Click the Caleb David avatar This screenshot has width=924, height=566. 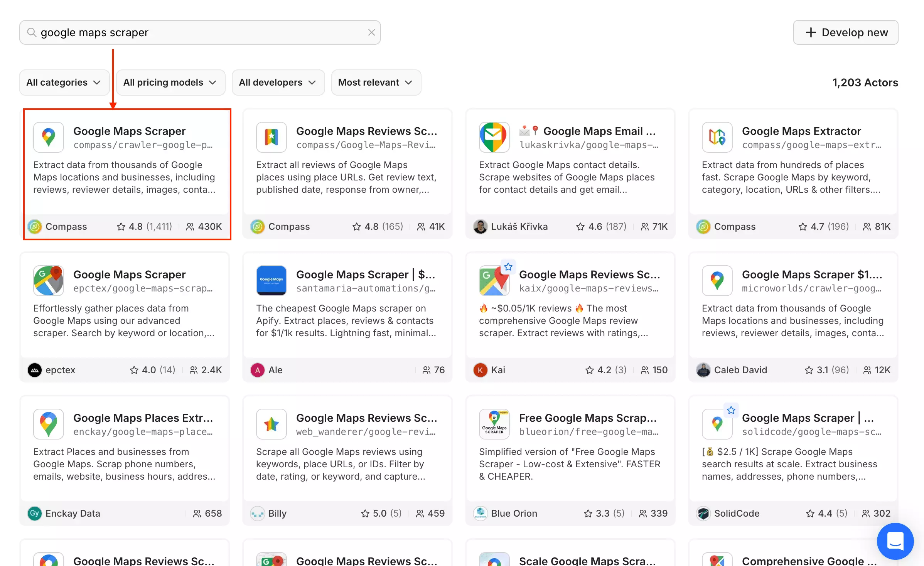703,370
